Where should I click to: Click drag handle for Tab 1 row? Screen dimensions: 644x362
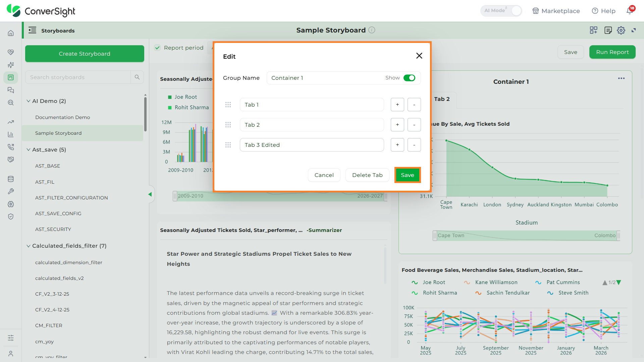[x=228, y=105]
